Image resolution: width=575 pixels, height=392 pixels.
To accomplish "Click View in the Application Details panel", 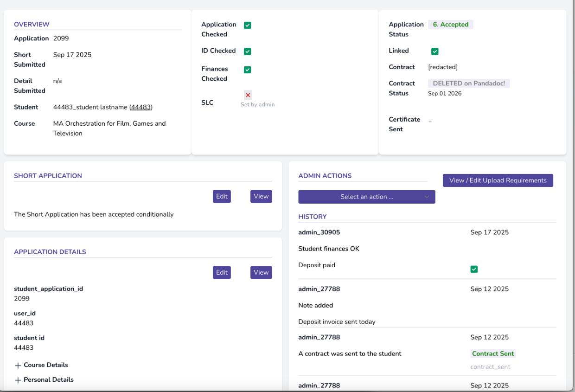I will point(261,272).
